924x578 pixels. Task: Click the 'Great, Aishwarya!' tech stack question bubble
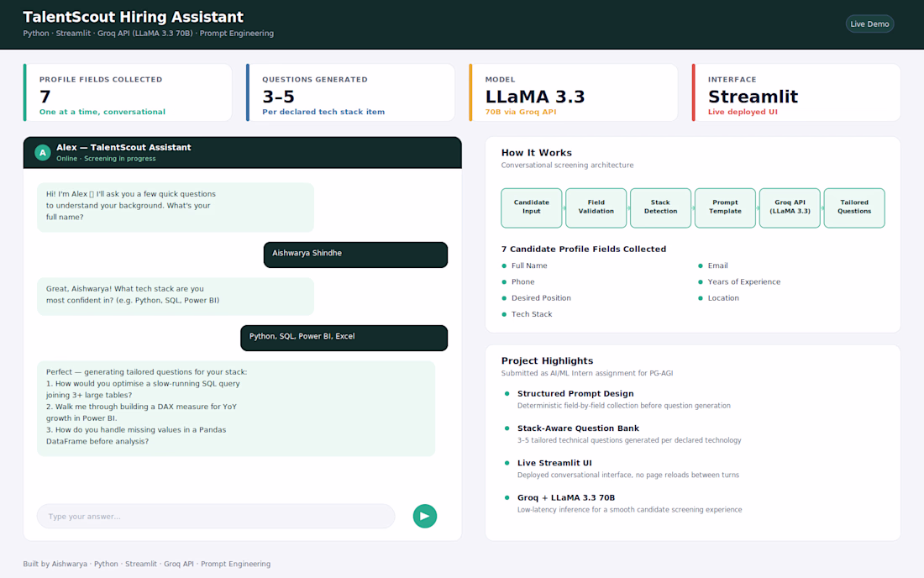coord(175,296)
